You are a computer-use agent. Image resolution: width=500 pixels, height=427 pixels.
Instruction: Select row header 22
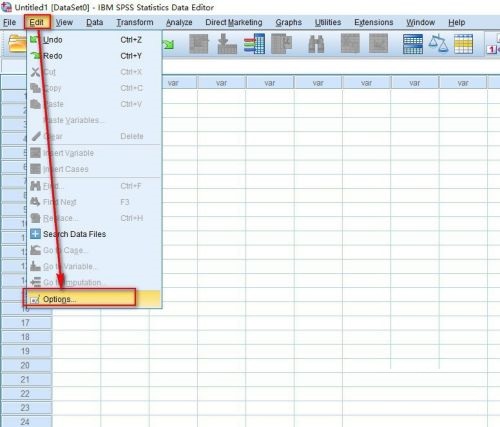point(26,394)
